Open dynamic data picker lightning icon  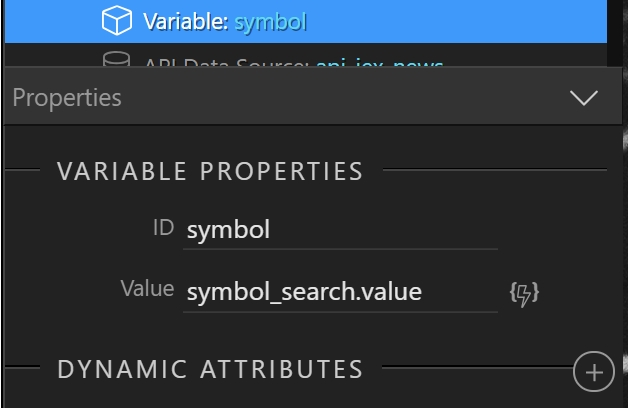click(x=524, y=294)
